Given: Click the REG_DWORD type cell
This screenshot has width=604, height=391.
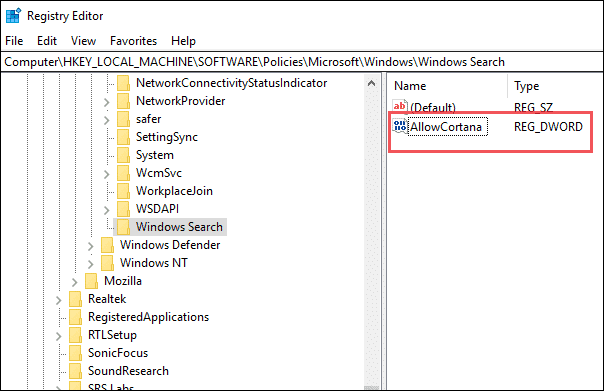Looking at the screenshot, I should click(x=548, y=127).
